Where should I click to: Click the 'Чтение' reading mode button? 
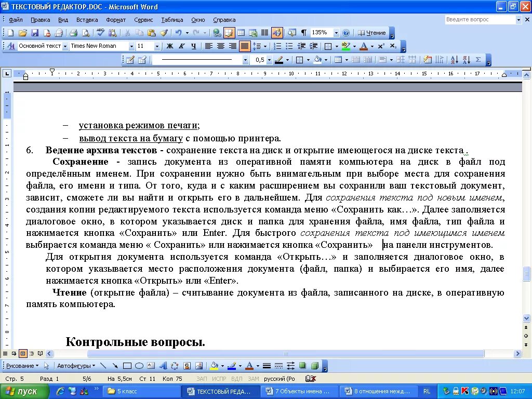tap(372, 33)
